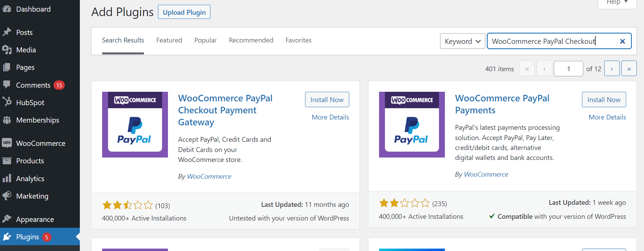Jump to the last results page

629,68
